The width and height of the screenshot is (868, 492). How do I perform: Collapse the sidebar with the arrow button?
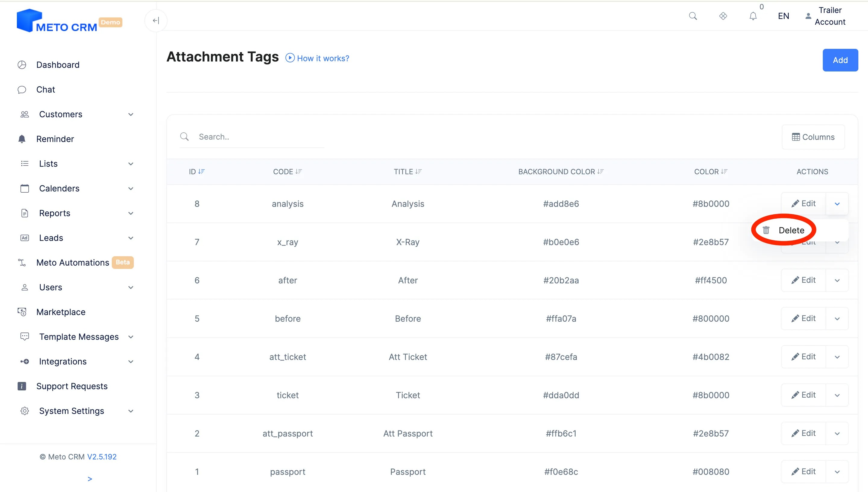156,20
